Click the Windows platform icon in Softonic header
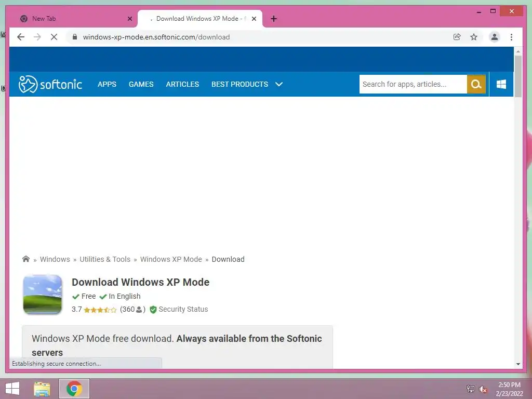The height and width of the screenshot is (399, 532). point(501,84)
